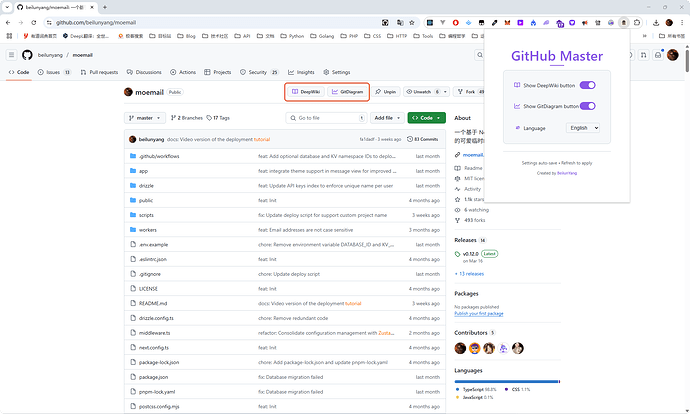Viewport: 690px width, 414px height.
Task: Click the Go to file search field
Action: (326, 118)
